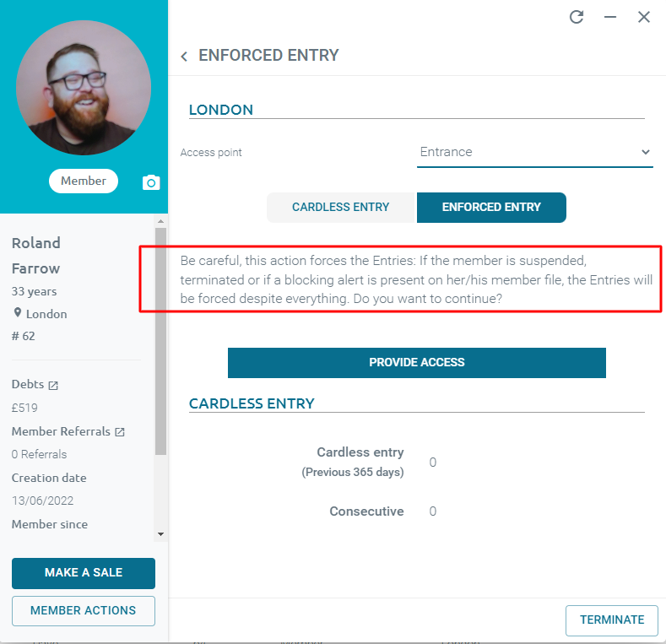
Task: Open the Member Actions menu
Action: [x=84, y=611]
